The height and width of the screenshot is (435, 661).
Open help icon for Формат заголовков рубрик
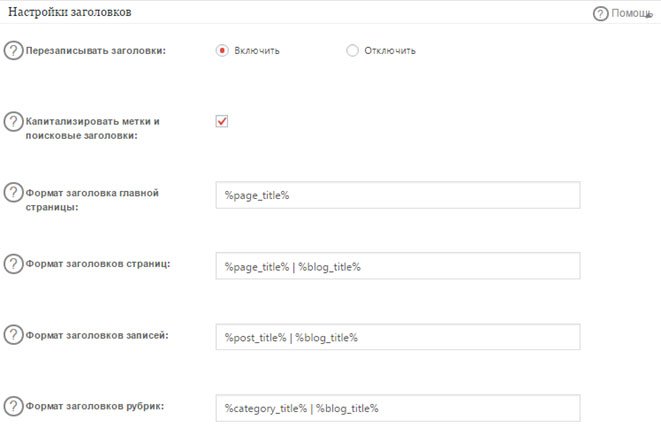(x=14, y=406)
